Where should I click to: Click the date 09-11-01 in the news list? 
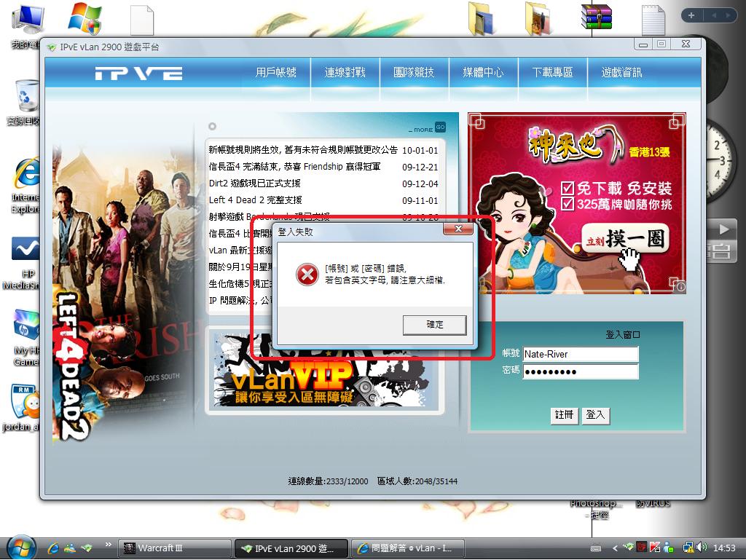tap(420, 200)
